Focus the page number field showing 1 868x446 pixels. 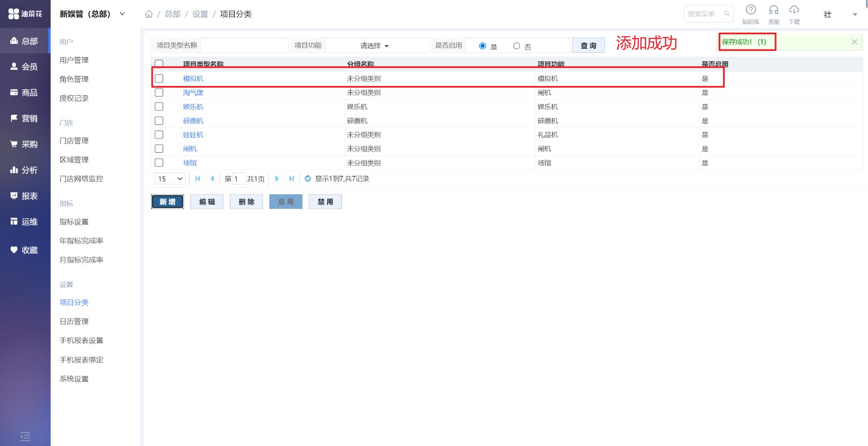point(239,178)
